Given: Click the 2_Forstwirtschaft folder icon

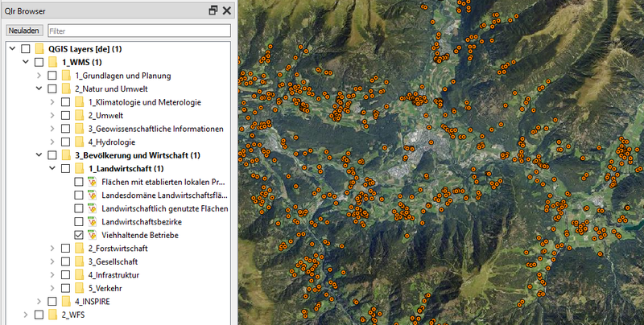Looking at the screenshot, I should (x=79, y=249).
